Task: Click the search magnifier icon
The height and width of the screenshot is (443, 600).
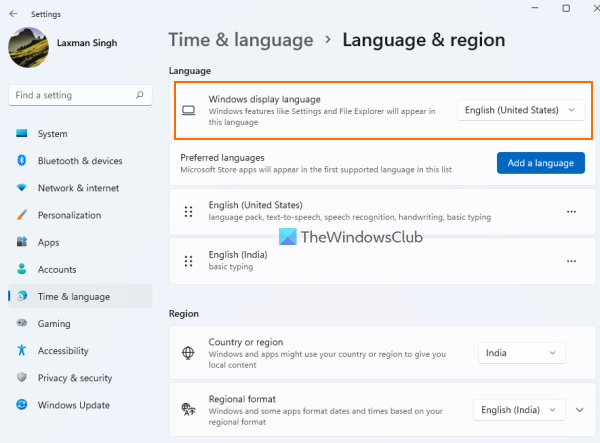Action: coord(139,95)
